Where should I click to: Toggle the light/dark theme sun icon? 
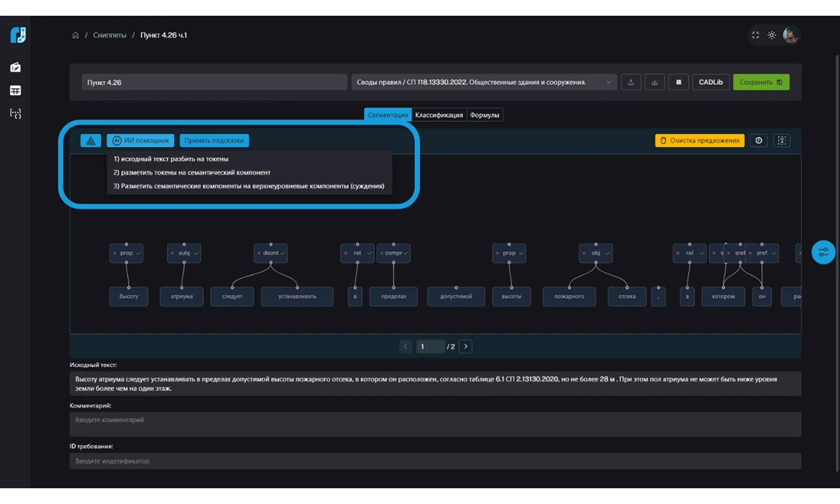[771, 35]
